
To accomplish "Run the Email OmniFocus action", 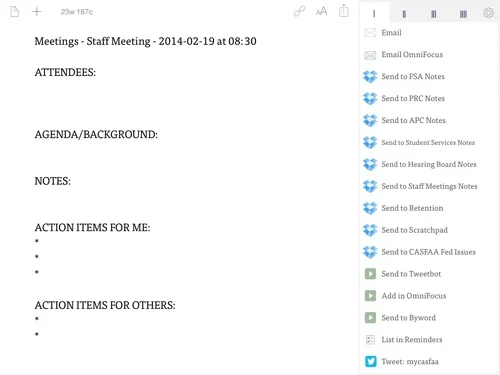I will 412,55.
